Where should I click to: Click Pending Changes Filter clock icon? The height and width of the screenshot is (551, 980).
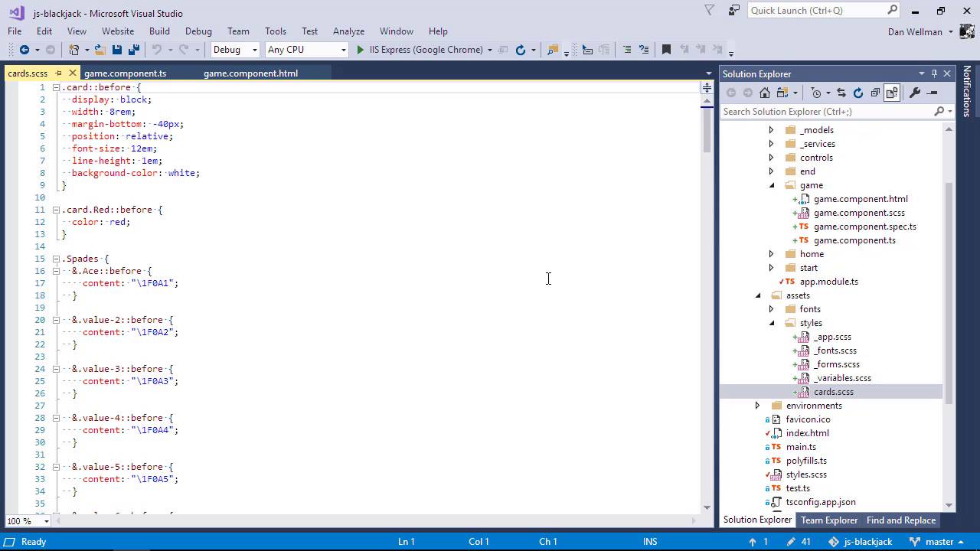click(816, 93)
